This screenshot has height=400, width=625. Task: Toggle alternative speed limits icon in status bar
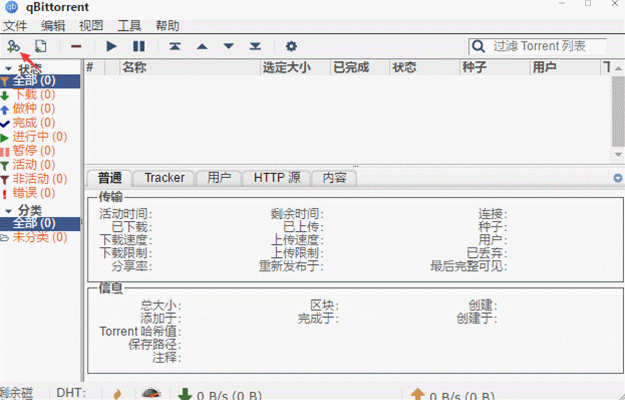[152, 394]
